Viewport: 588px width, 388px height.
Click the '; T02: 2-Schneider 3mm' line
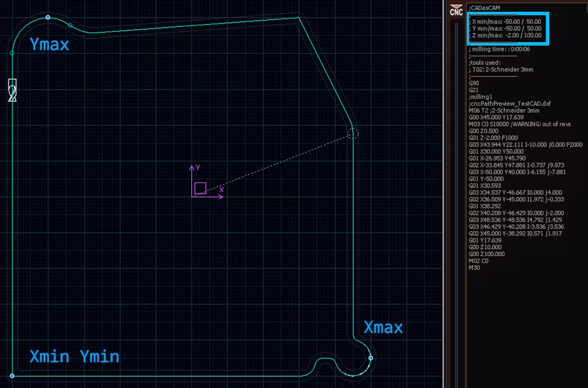click(501, 70)
